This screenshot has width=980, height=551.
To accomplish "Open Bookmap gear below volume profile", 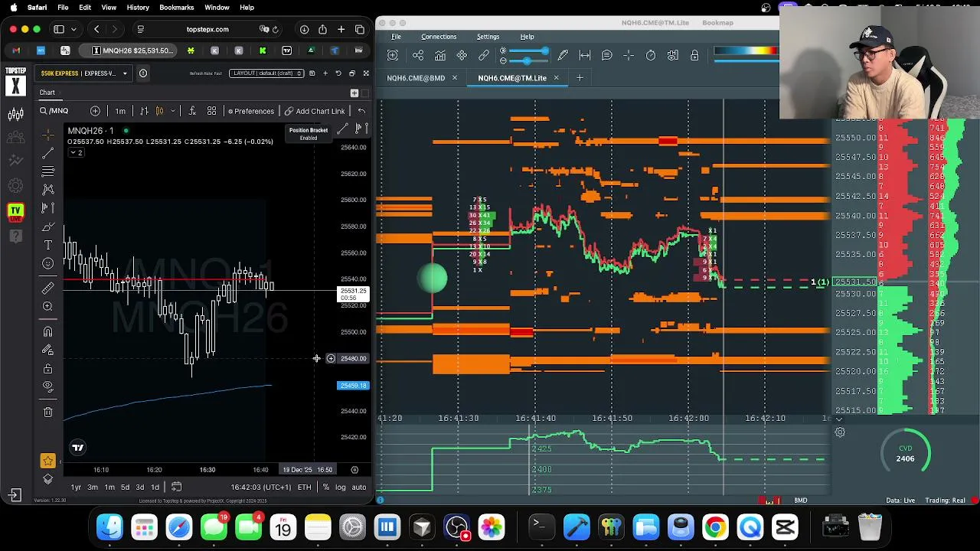I will click(840, 432).
